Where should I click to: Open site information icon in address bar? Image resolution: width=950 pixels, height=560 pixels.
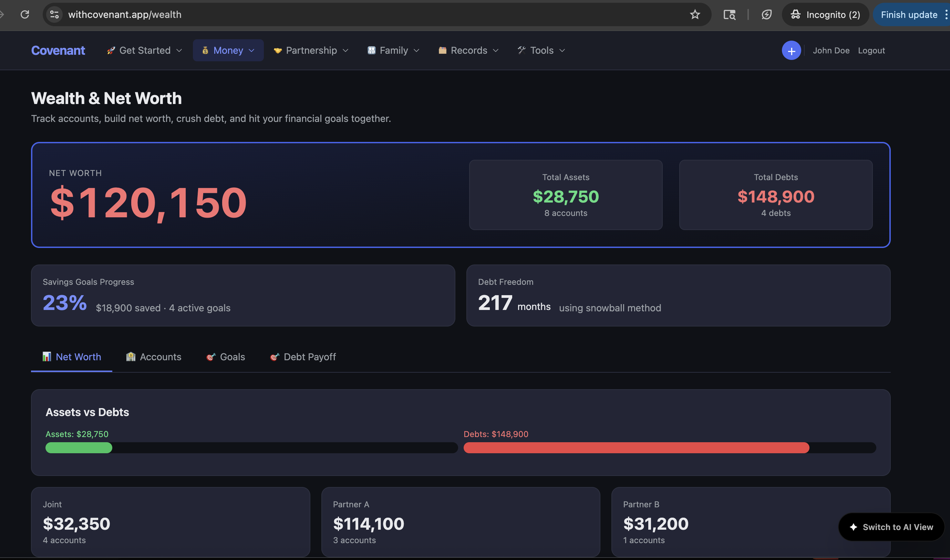[x=54, y=15]
